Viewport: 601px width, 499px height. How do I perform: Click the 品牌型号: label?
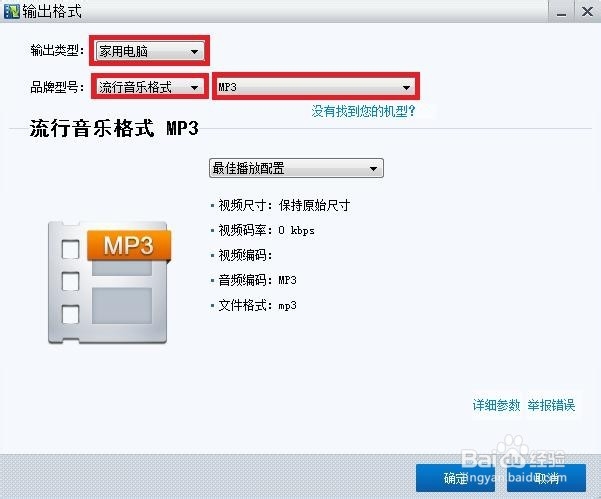[57, 87]
